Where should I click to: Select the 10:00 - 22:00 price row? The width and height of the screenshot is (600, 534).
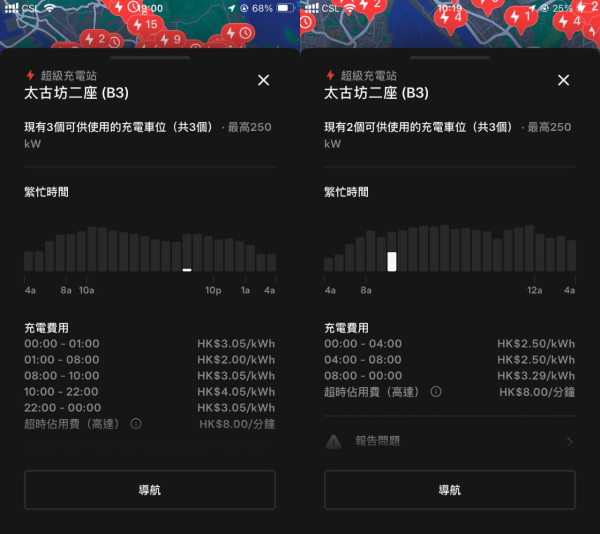[x=150, y=392]
